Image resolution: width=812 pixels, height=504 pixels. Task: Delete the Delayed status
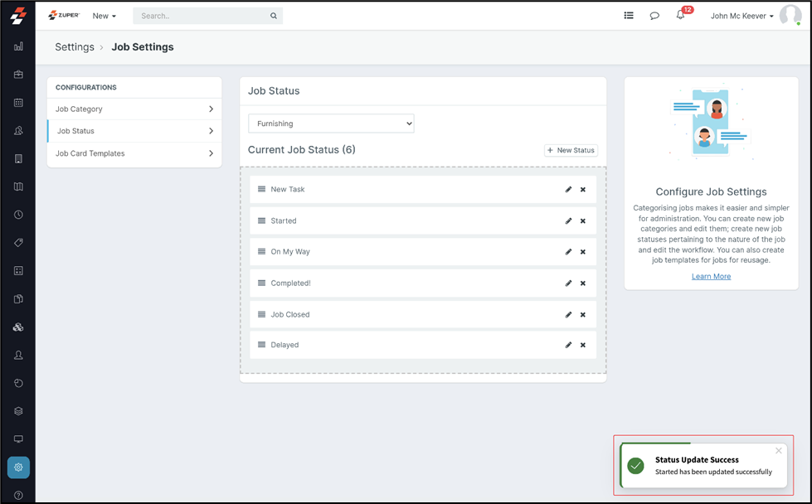pyautogui.click(x=583, y=345)
